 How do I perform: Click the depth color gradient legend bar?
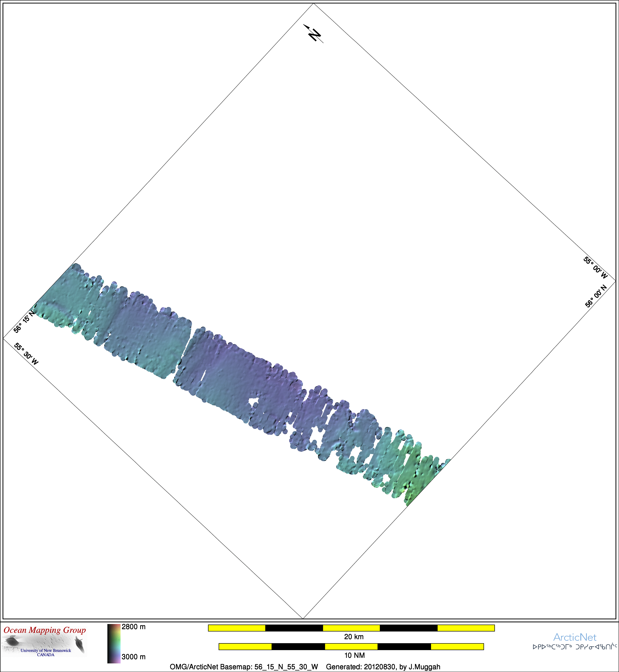(x=114, y=643)
